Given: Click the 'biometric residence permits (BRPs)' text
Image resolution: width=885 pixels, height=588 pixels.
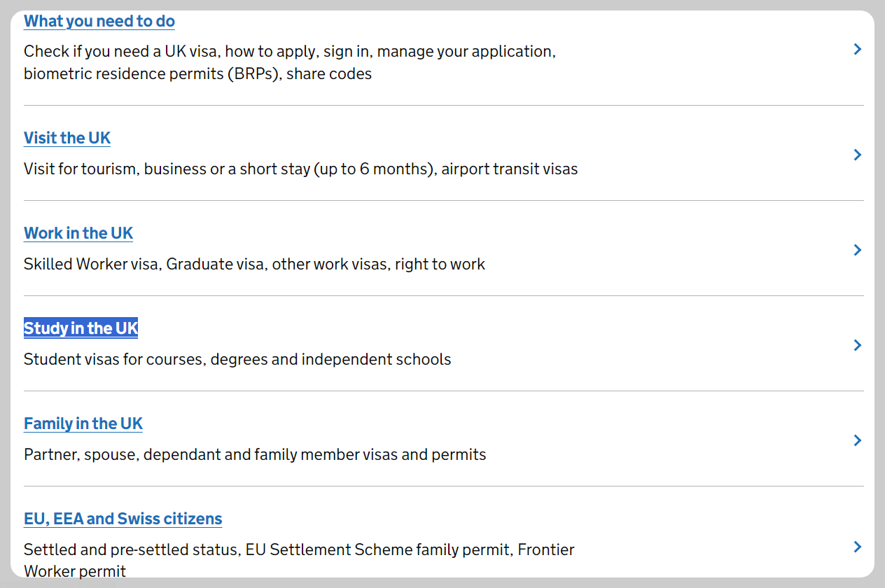Looking at the screenshot, I should coord(151,73).
